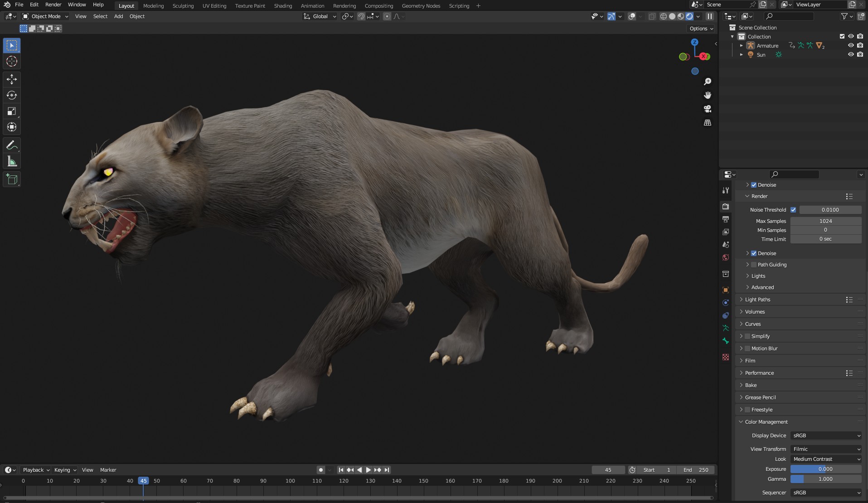Select the Scale tool
Screen dimensions: 868x503
click(12, 111)
